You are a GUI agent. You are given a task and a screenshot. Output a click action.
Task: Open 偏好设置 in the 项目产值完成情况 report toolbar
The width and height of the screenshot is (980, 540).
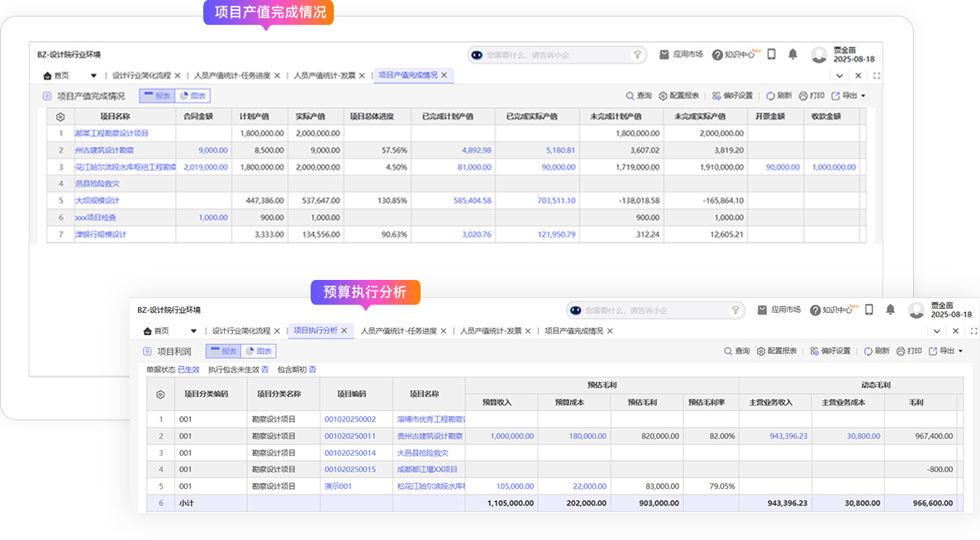pyautogui.click(x=732, y=96)
